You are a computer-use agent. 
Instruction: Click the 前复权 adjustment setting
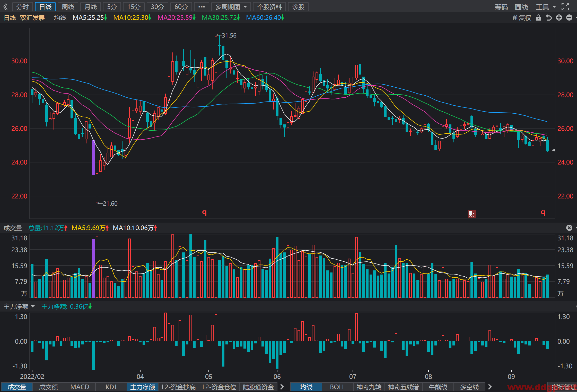[522, 17]
